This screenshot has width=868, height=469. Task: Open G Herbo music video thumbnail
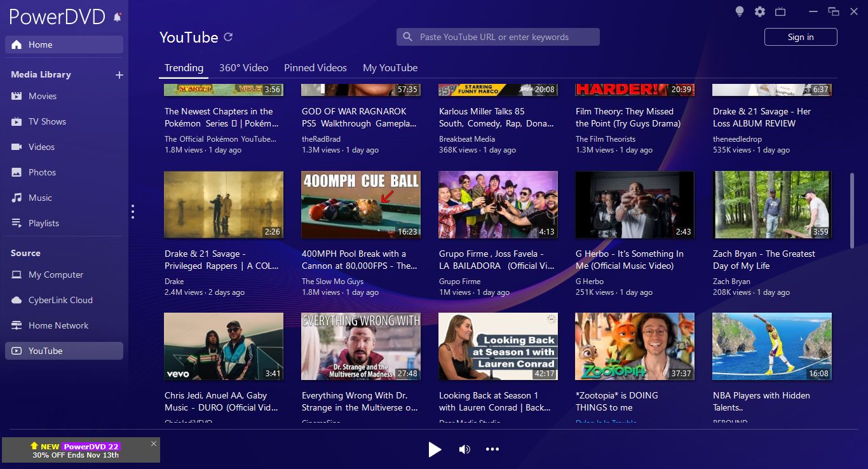635,205
